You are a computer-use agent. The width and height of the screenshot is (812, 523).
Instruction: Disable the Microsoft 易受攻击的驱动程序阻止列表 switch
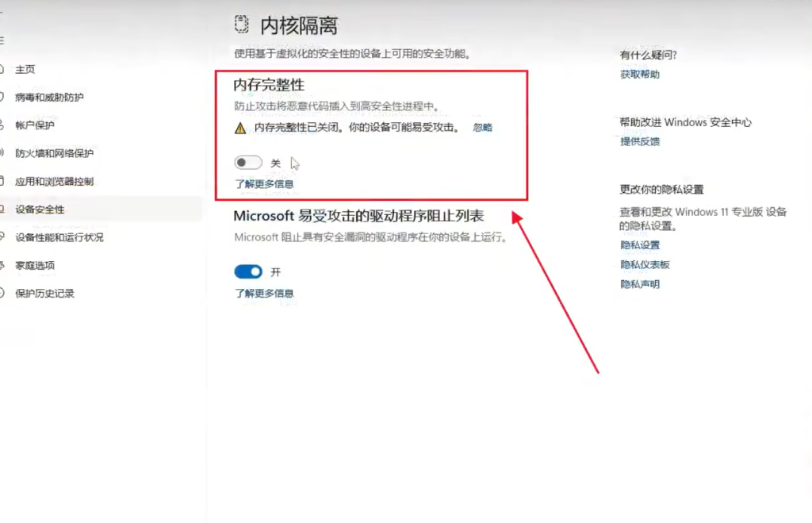pyautogui.click(x=248, y=271)
